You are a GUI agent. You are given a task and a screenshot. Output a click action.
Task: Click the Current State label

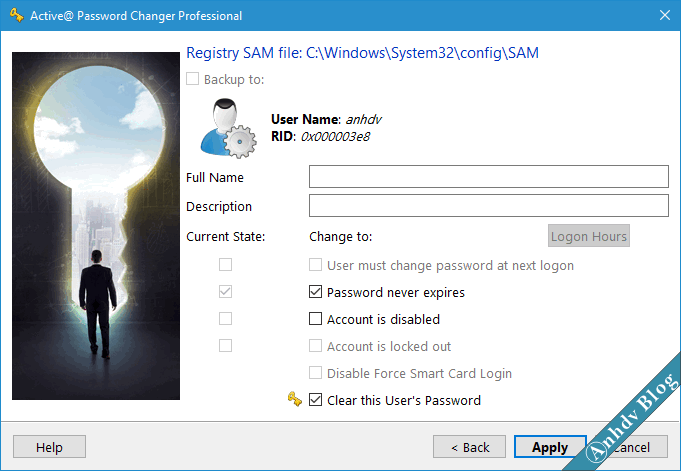pyautogui.click(x=225, y=236)
